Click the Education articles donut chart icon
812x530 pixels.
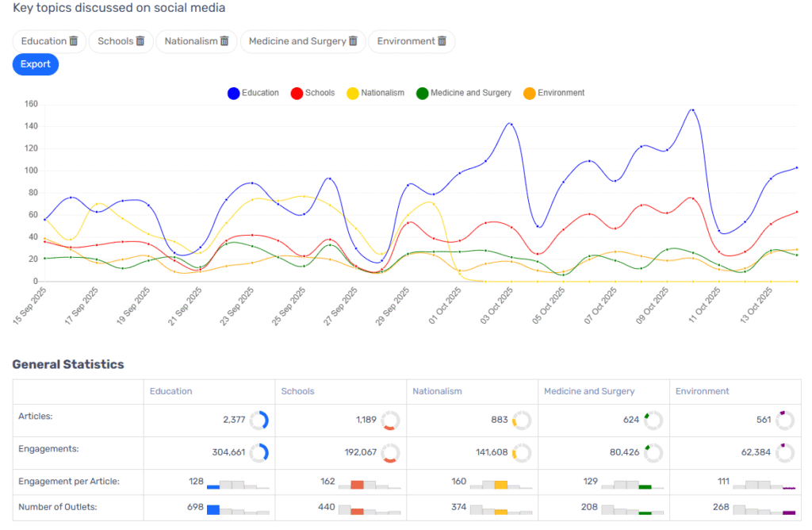click(259, 421)
